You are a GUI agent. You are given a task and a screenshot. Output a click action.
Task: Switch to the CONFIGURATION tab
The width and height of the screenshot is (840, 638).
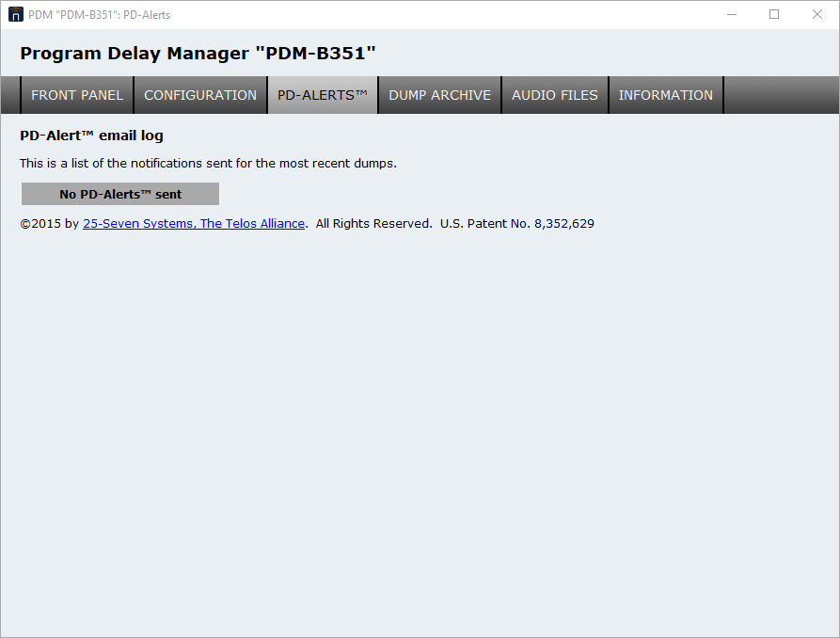[200, 95]
